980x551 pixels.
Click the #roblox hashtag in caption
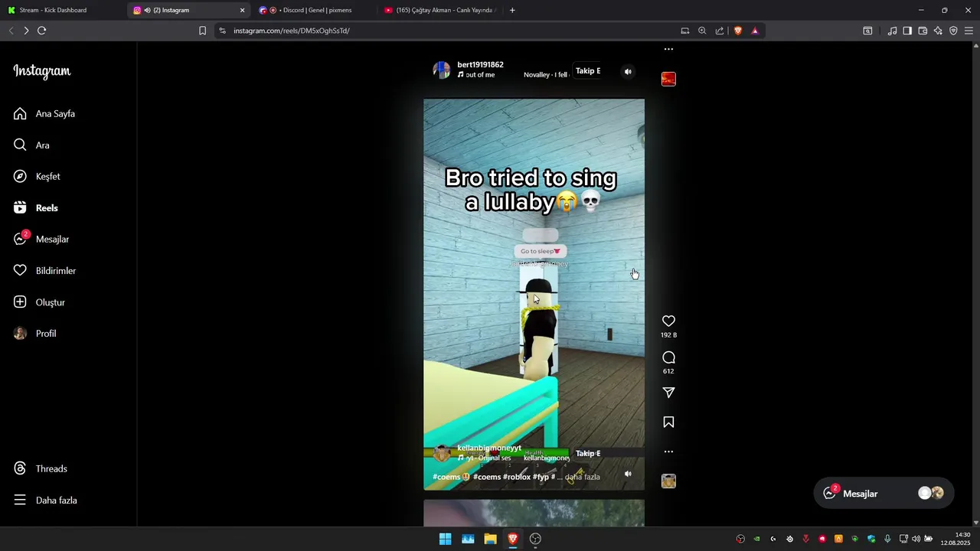[x=517, y=477]
